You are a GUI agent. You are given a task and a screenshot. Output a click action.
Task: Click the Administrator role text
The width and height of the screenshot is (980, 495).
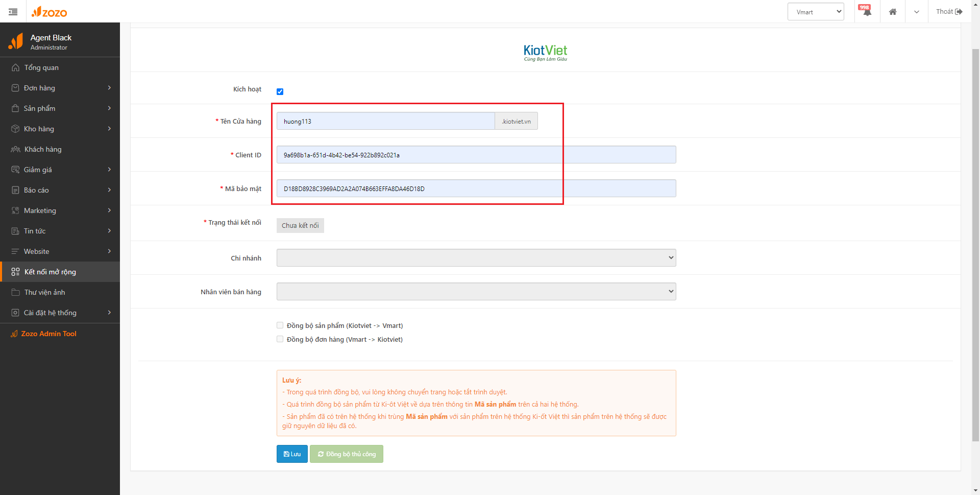point(49,48)
